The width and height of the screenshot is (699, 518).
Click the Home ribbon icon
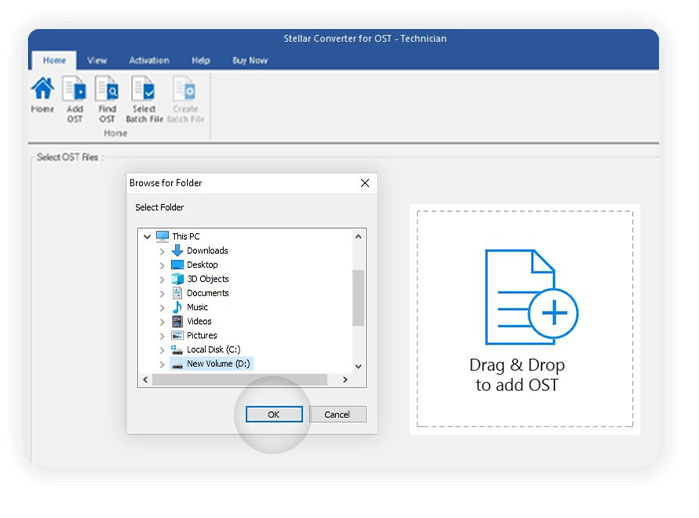click(x=42, y=88)
